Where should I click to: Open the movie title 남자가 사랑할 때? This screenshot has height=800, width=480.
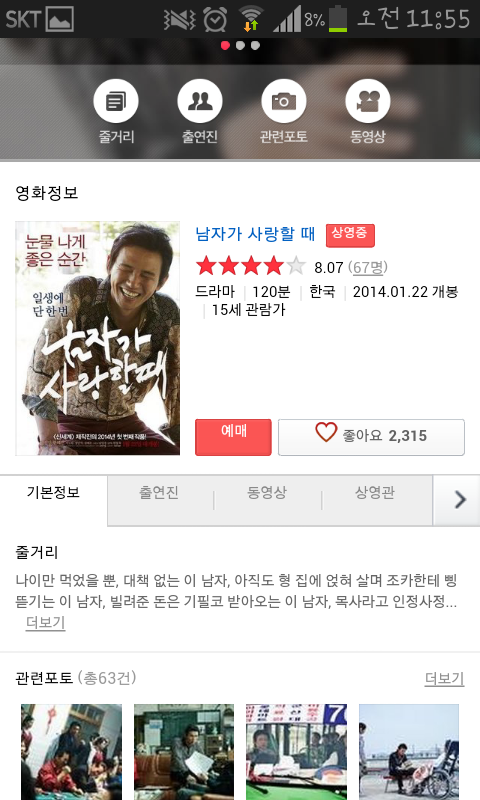pos(255,234)
